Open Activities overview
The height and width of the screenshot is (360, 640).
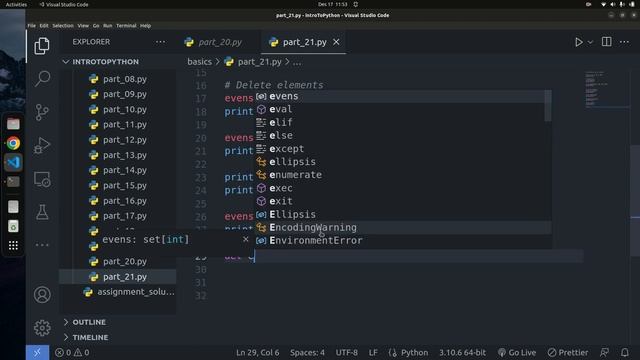(x=16, y=4)
